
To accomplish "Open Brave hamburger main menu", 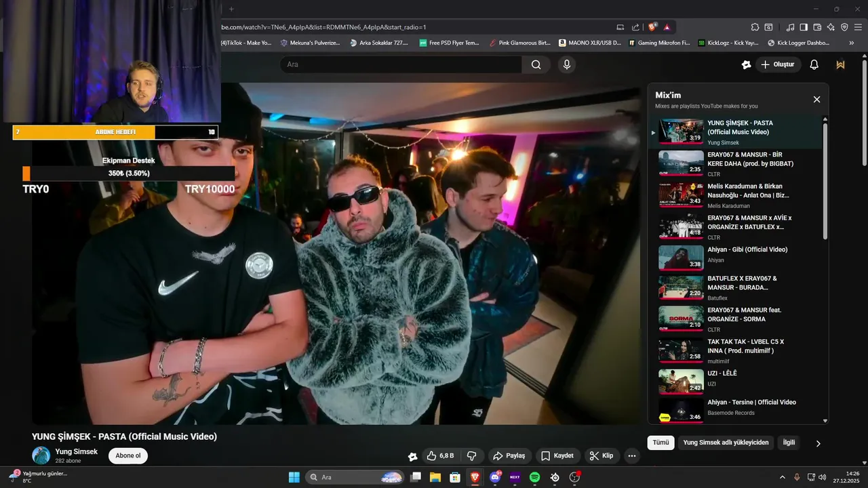I will (x=859, y=27).
